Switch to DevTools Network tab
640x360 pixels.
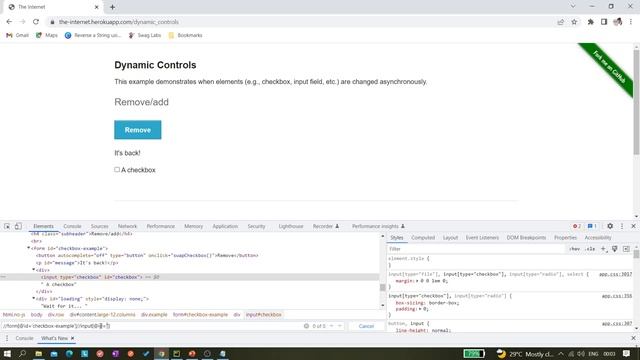click(127, 226)
